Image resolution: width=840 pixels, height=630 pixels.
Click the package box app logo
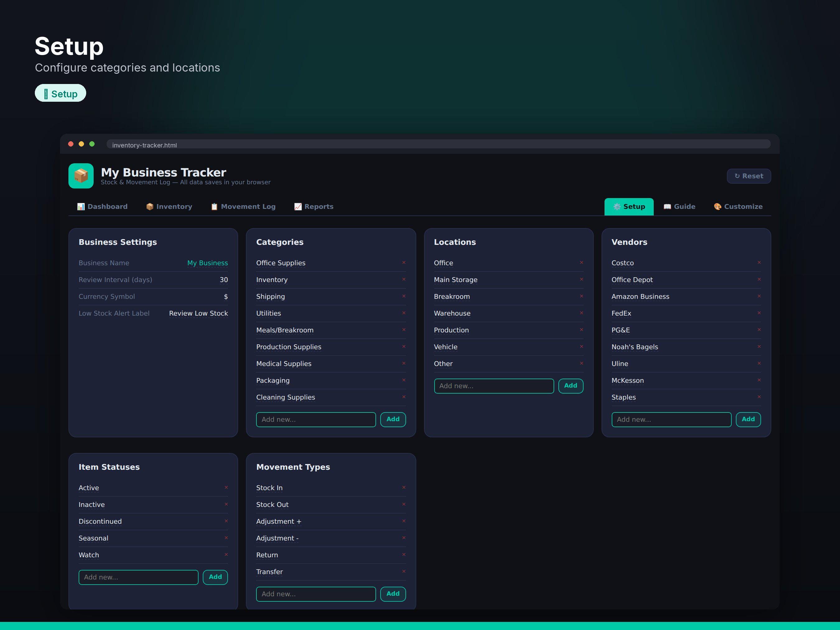click(81, 176)
